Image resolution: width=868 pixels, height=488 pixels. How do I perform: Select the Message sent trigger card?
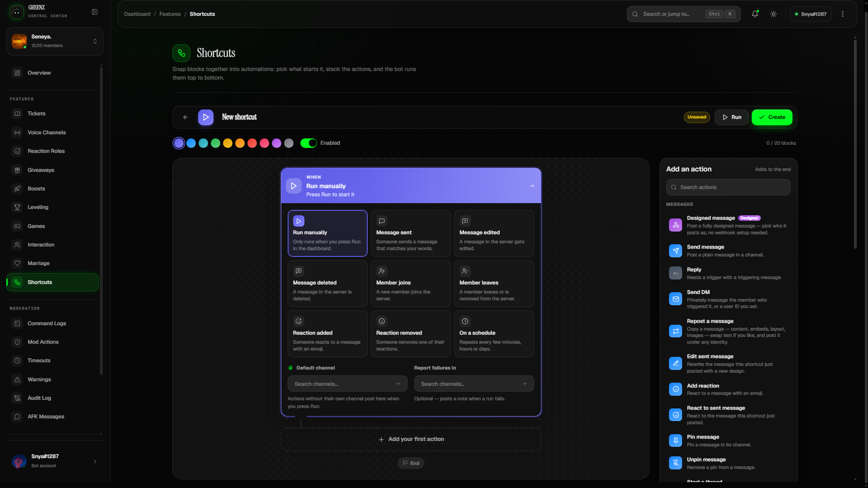[411, 233]
